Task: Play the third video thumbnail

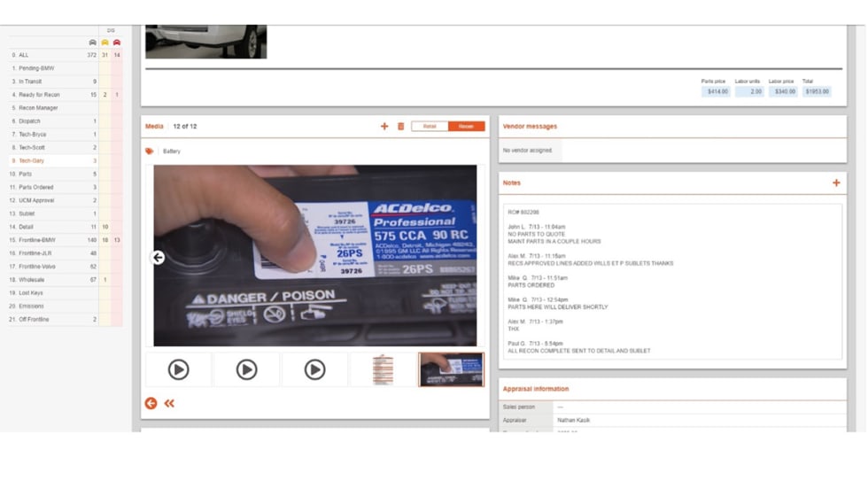Action: pos(314,369)
